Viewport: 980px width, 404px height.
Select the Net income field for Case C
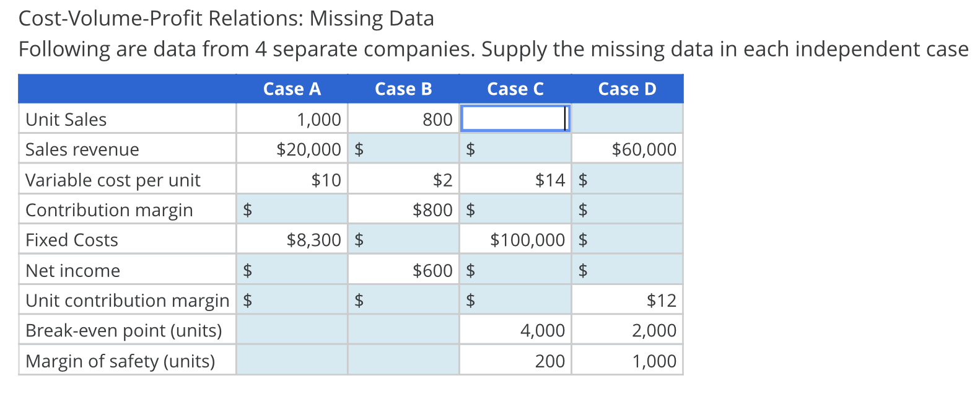coord(514,269)
